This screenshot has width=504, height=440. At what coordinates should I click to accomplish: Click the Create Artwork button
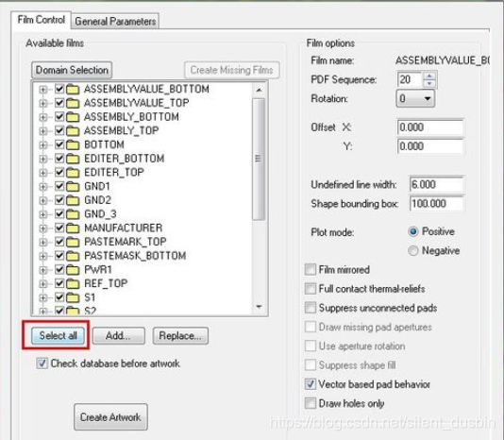pyautogui.click(x=110, y=417)
